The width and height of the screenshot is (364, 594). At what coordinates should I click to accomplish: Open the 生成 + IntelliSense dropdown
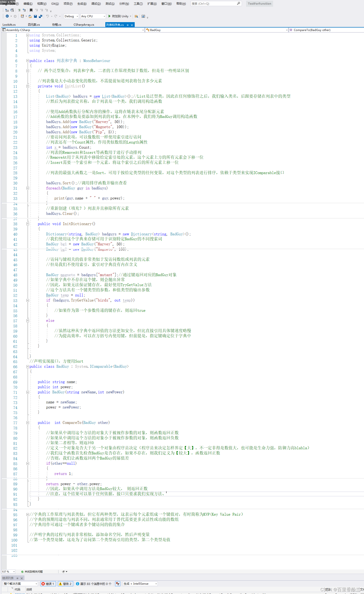click(140, 584)
